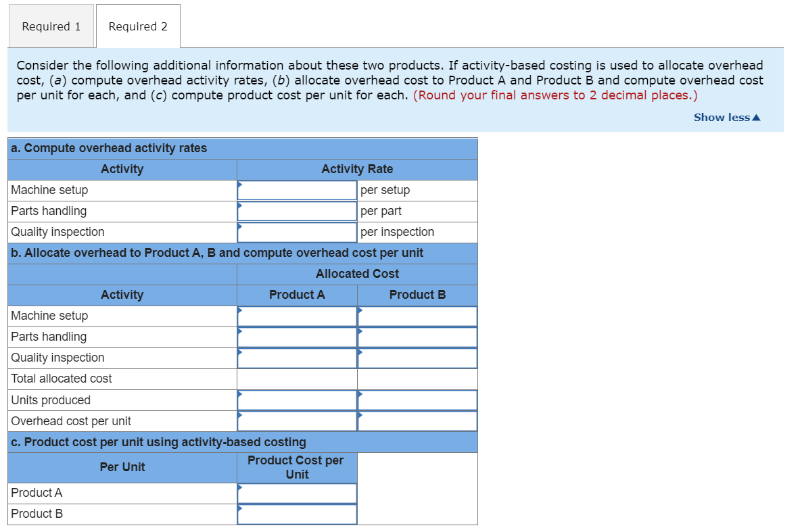Click Product B Overhead cost per unit box
Viewport: 800px width, 532px height.
417,420
